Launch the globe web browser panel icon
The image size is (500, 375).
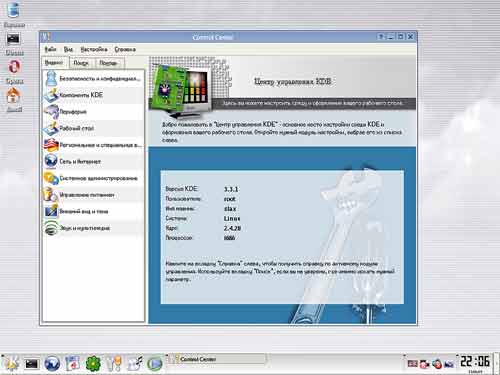[x=52, y=363]
